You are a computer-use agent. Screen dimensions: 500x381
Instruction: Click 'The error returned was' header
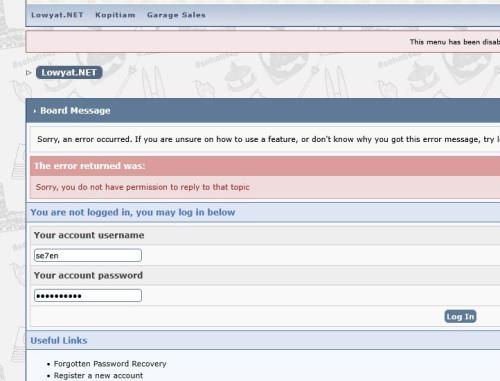pyautogui.click(x=90, y=166)
